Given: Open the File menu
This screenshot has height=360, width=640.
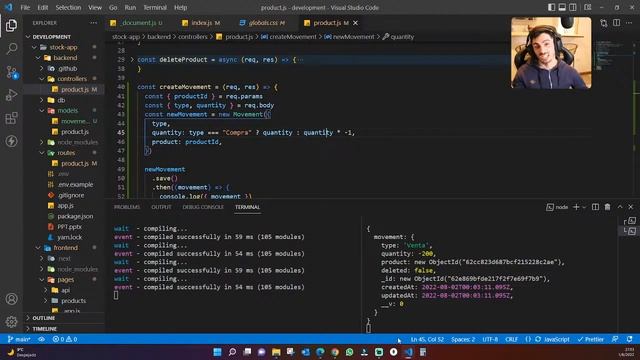Looking at the screenshot, I should (25, 7).
